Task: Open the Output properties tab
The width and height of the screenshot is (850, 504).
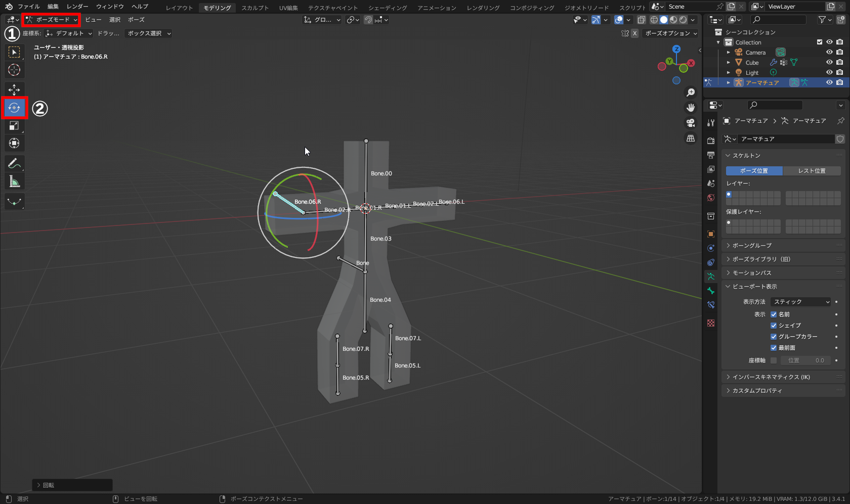Action: 711,155
